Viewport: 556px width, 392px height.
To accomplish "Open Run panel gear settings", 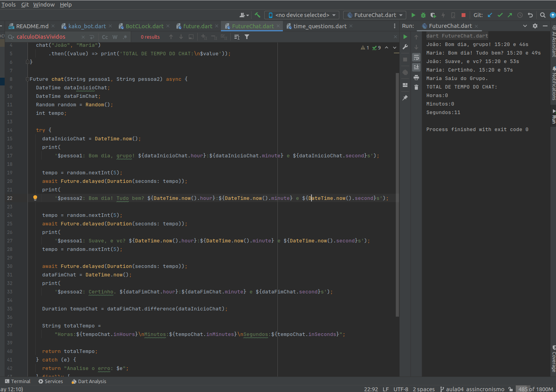I will [535, 26].
